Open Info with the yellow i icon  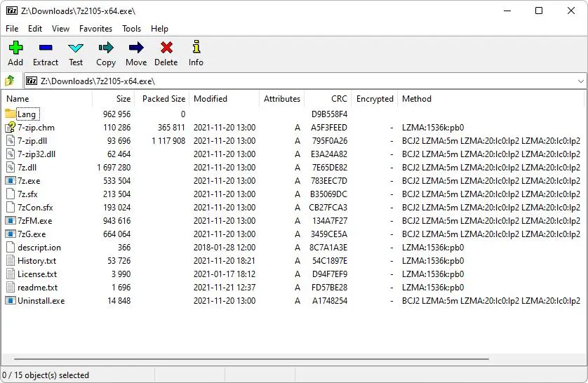tap(196, 47)
